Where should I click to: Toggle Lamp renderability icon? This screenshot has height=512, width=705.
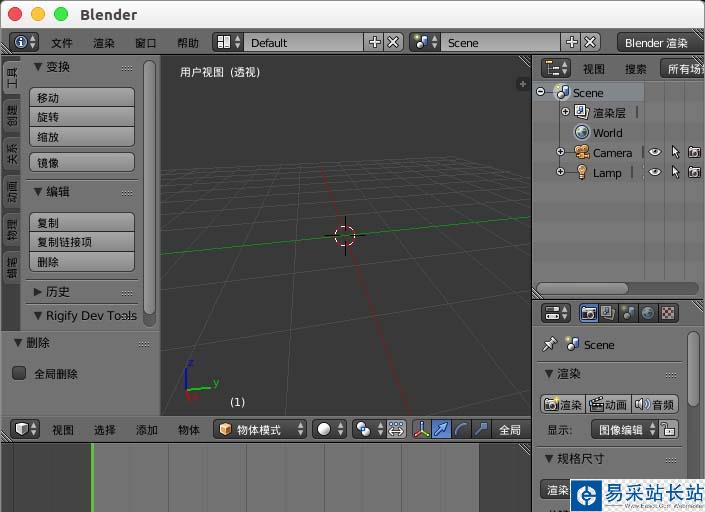(x=695, y=172)
